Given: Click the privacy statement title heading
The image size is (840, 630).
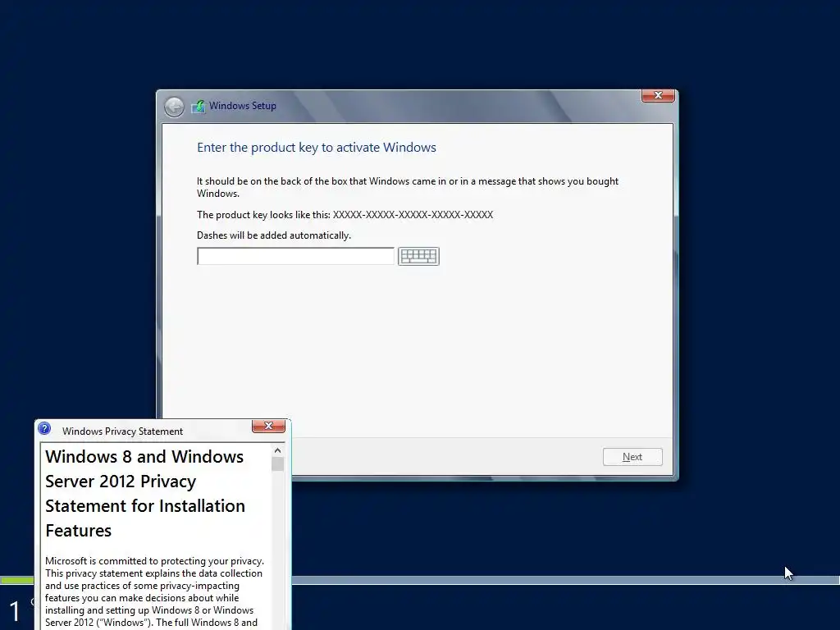Looking at the screenshot, I should [145, 493].
